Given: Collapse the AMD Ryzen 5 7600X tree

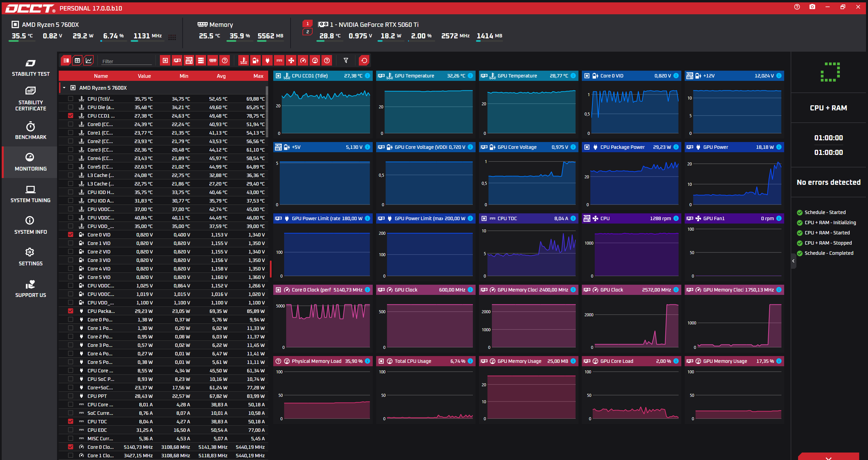Looking at the screenshot, I should click(64, 88).
